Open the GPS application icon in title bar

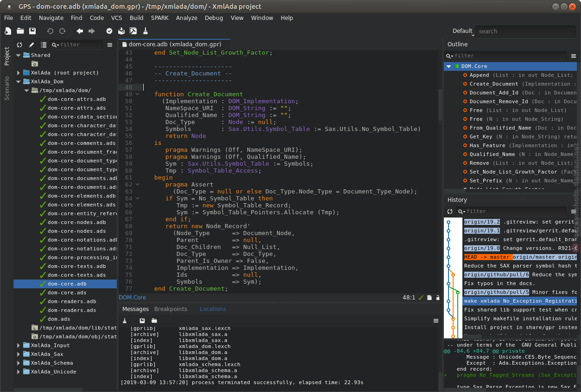9,6
